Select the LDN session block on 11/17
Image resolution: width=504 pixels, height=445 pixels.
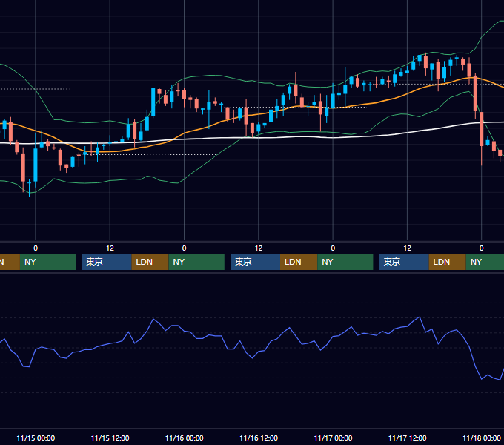[447, 262]
